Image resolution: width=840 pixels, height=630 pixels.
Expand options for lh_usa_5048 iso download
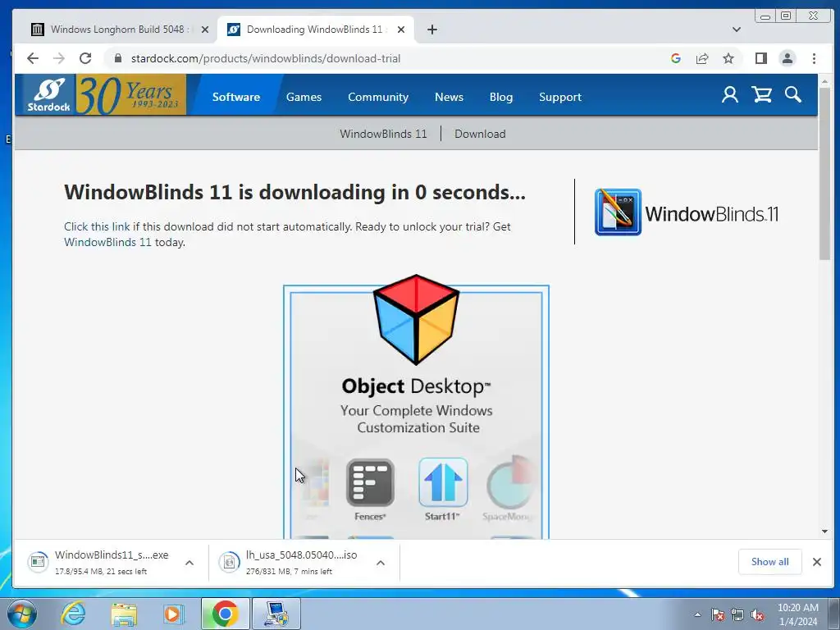pyautogui.click(x=381, y=563)
